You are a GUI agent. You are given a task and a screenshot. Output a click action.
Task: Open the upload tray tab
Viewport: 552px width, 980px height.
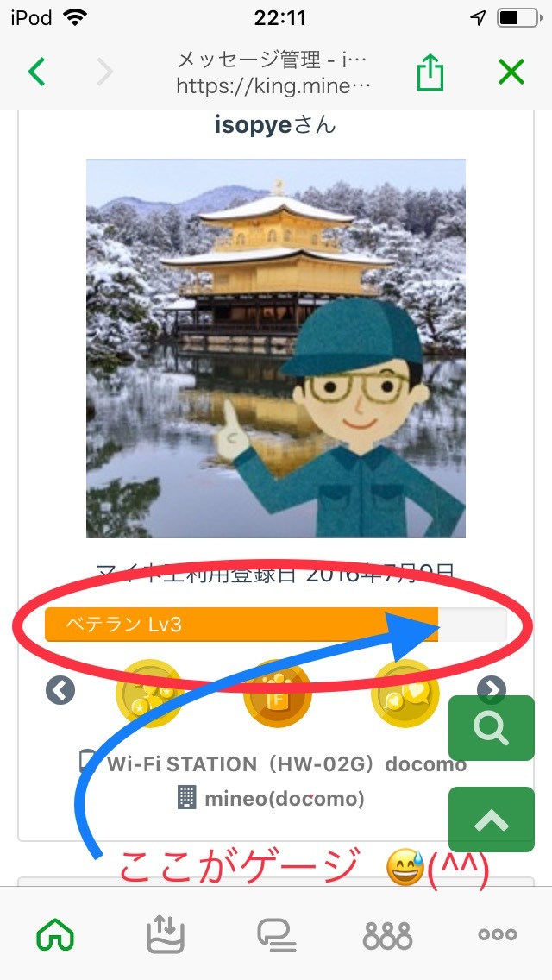[163, 934]
